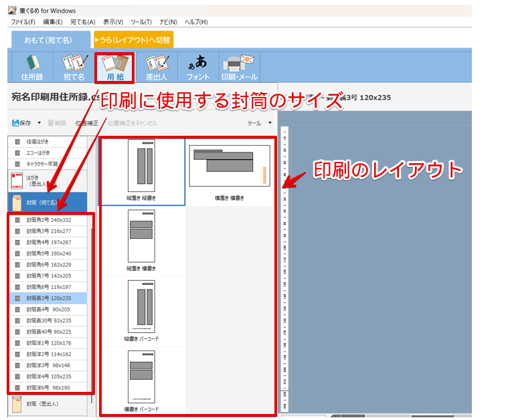
Task: Select 封筒角5号 190x240 size
Action: point(48,253)
